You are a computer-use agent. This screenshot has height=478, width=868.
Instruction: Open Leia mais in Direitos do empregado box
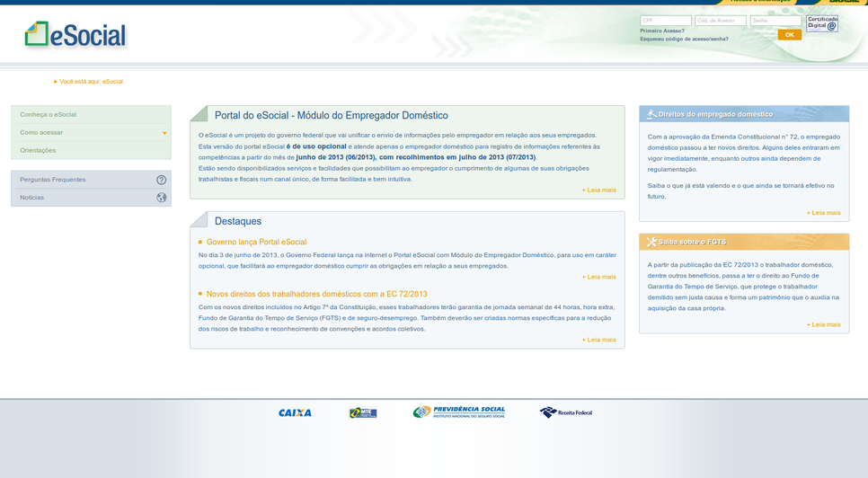(823, 212)
